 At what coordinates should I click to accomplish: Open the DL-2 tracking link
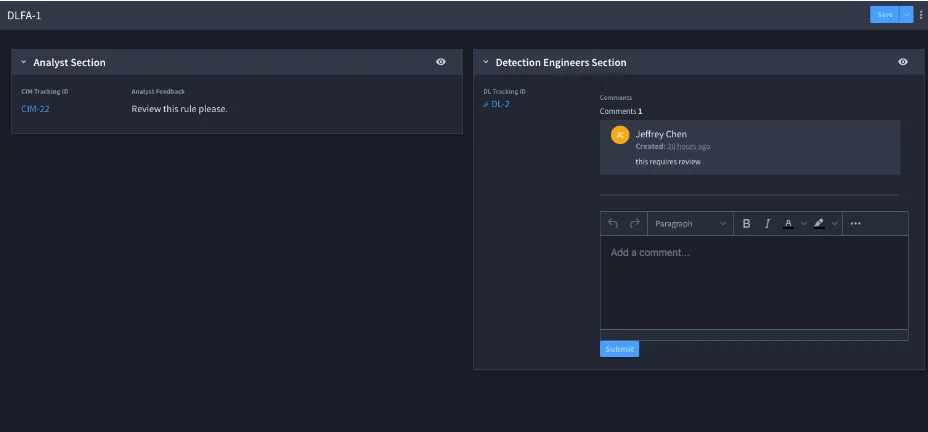click(500, 104)
